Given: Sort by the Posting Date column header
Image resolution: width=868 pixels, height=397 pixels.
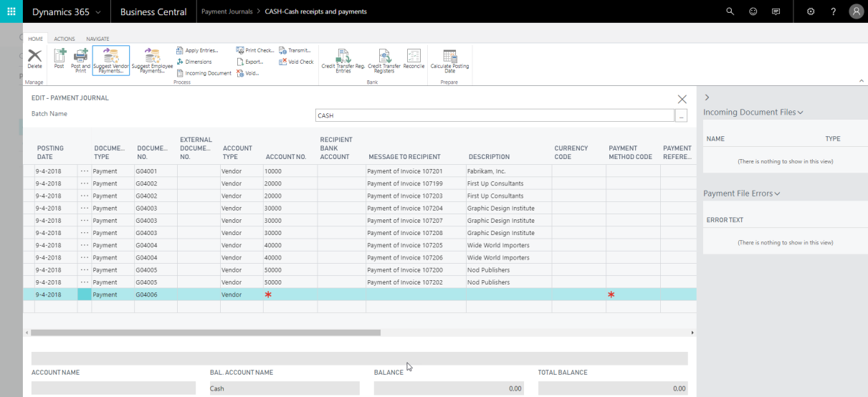Looking at the screenshot, I should (x=50, y=153).
